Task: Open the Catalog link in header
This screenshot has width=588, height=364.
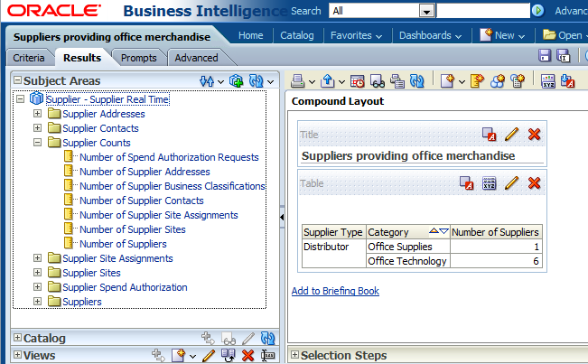Action: (297, 35)
